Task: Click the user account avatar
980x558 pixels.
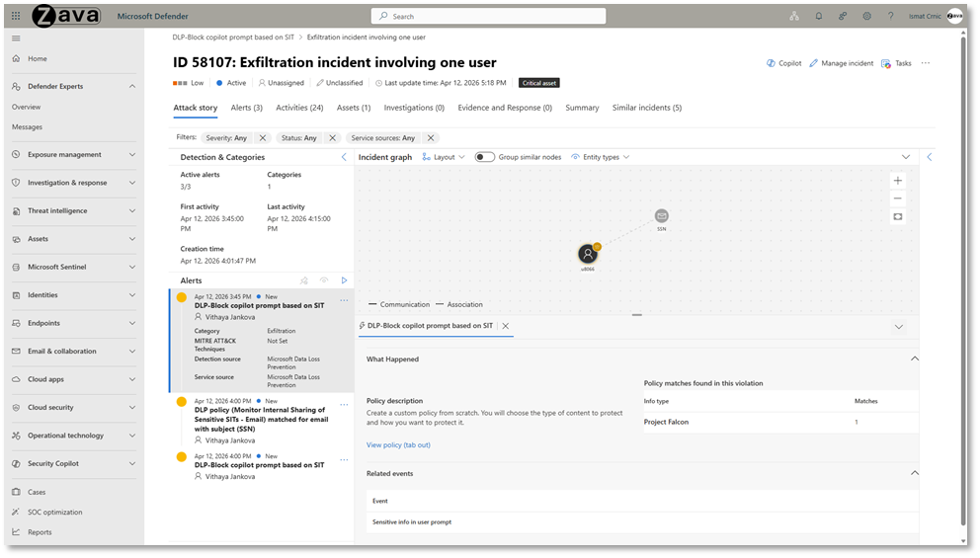Action: tap(955, 16)
